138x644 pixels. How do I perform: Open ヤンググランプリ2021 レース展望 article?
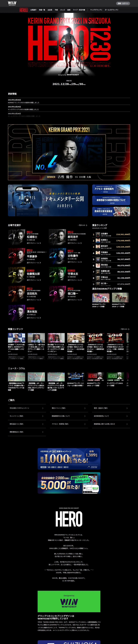(115, 377)
